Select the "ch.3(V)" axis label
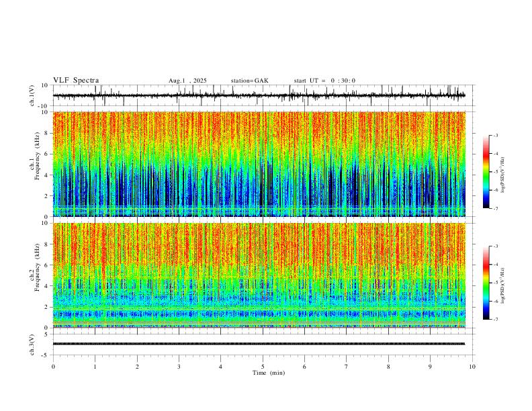The width and height of the screenshot is (532, 411). click(x=32, y=345)
